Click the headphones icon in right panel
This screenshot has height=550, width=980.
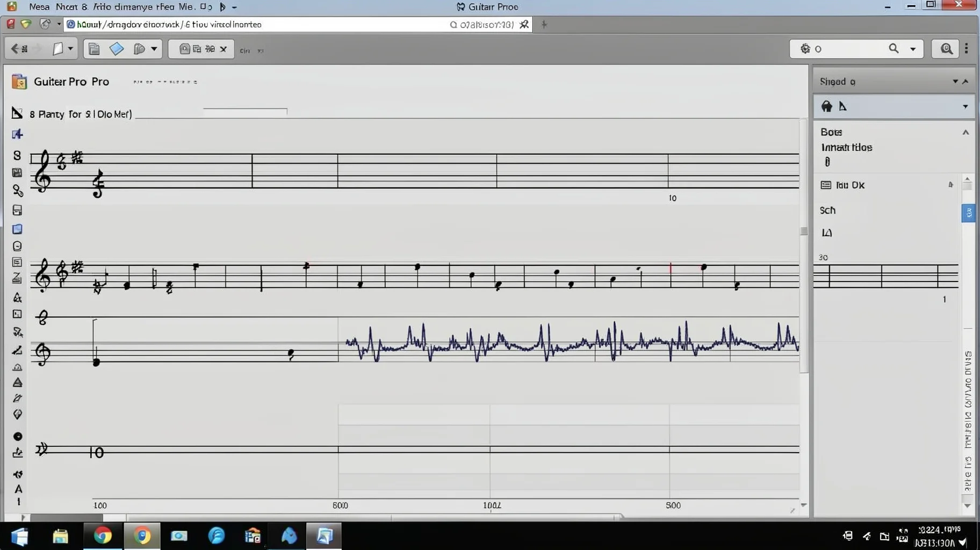pos(827,106)
